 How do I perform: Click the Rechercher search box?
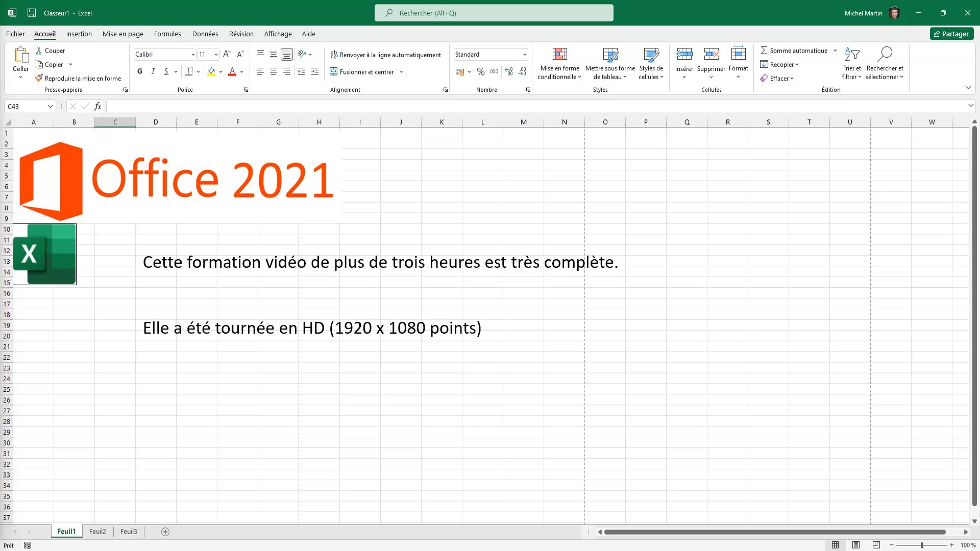494,13
